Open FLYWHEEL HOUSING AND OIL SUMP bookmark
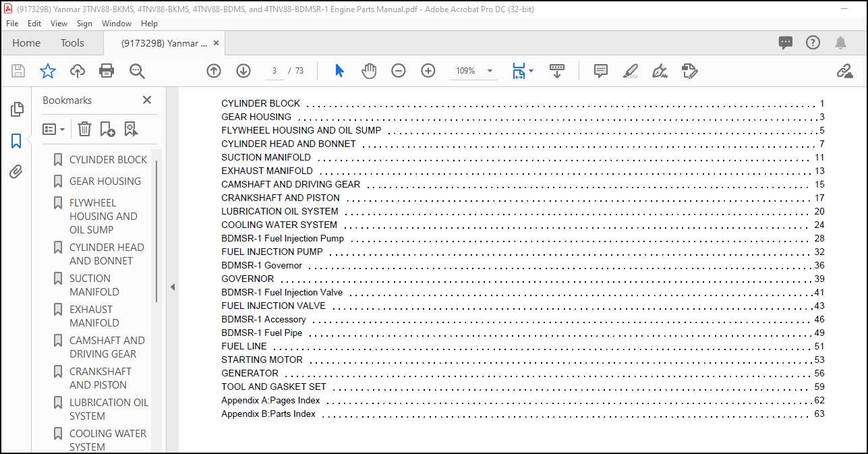868x454 pixels. click(x=103, y=216)
